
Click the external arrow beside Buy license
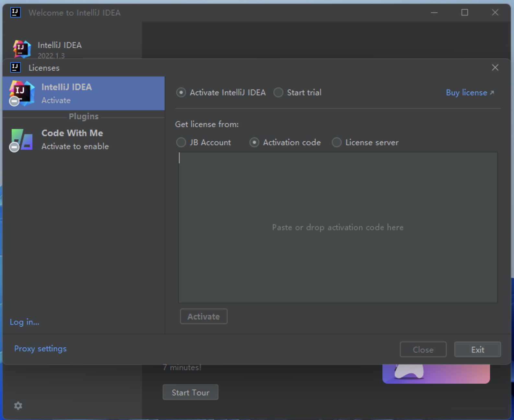492,93
